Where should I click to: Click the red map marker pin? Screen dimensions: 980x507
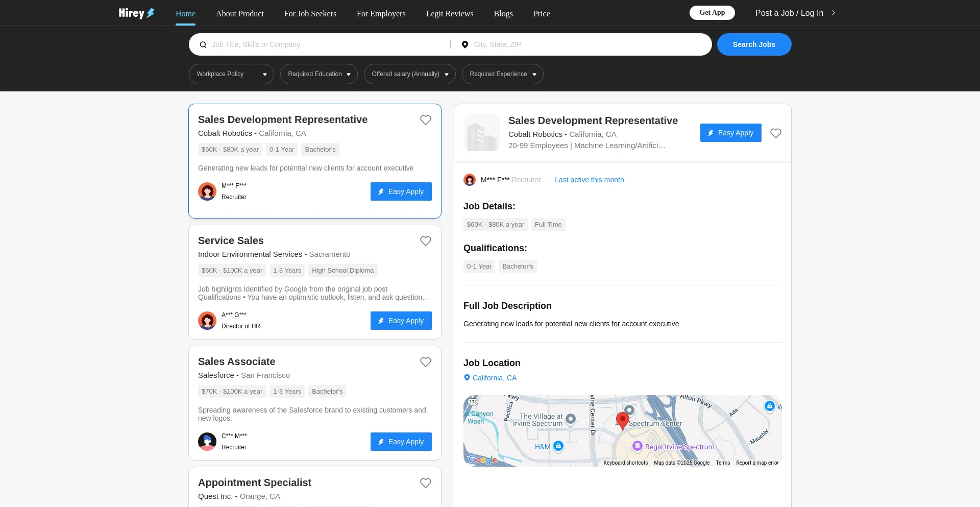click(x=622, y=421)
